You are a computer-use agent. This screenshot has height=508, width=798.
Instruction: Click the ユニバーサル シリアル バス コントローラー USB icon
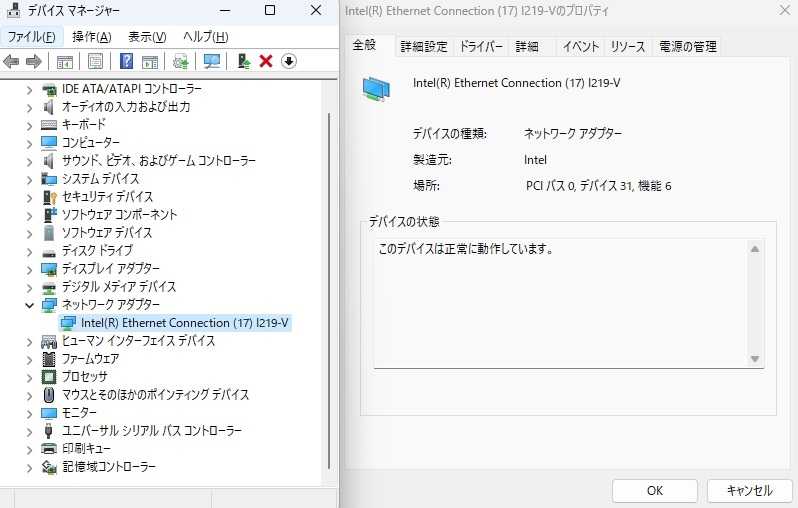(48, 431)
